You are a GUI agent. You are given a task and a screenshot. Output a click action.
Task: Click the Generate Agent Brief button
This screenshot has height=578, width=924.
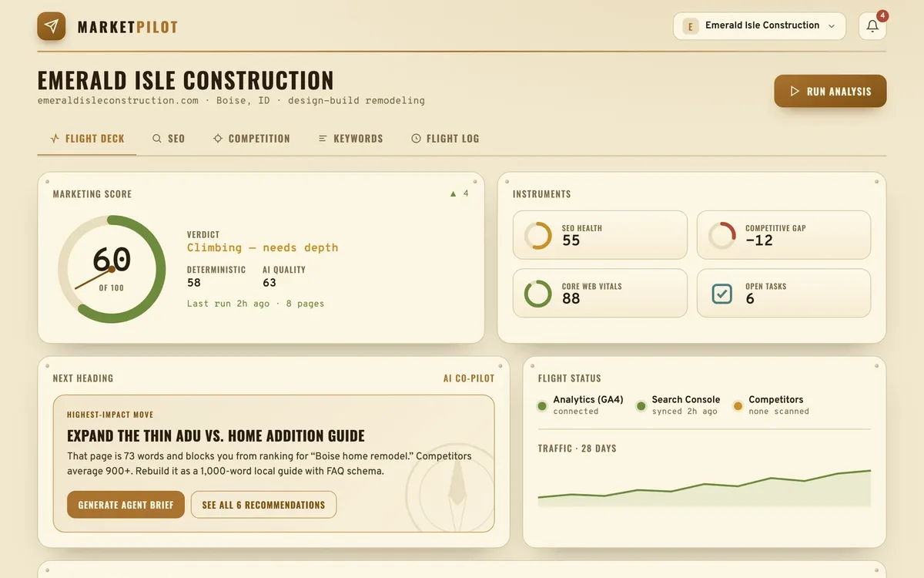126,505
